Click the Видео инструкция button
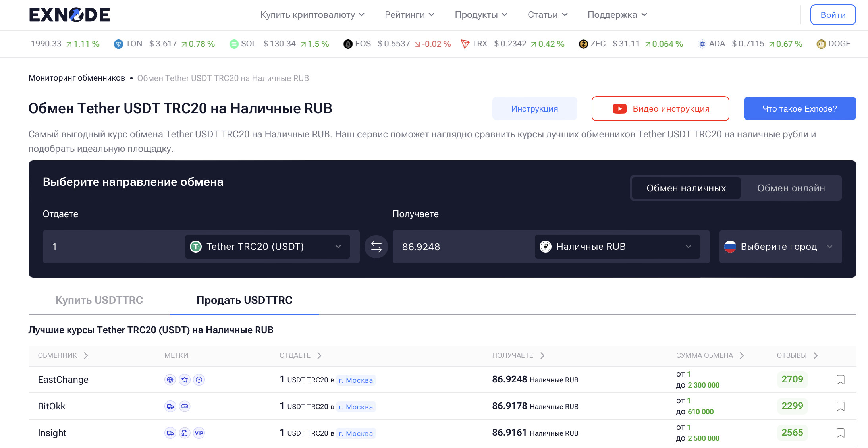 coord(660,109)
